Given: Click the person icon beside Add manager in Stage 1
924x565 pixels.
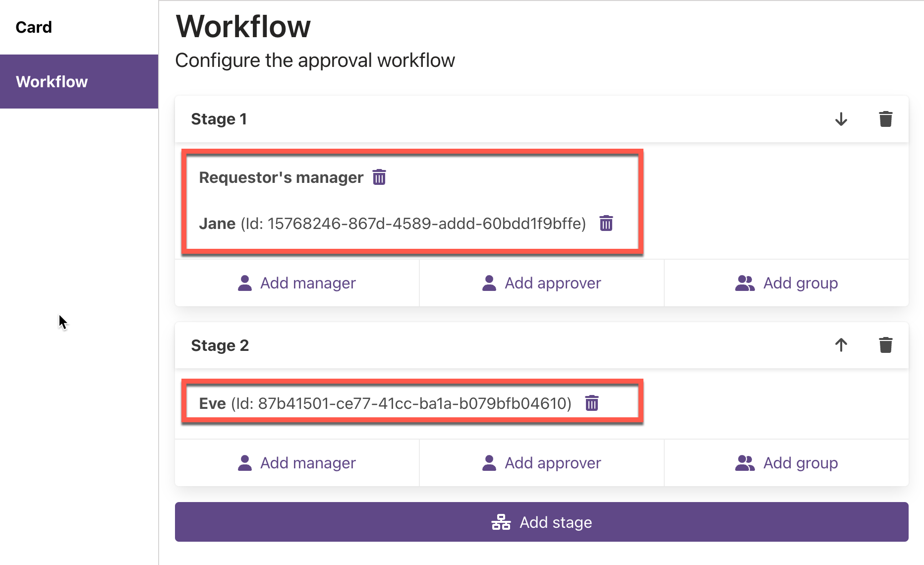Looking at the screenshot, I should (x=244, y=282).
